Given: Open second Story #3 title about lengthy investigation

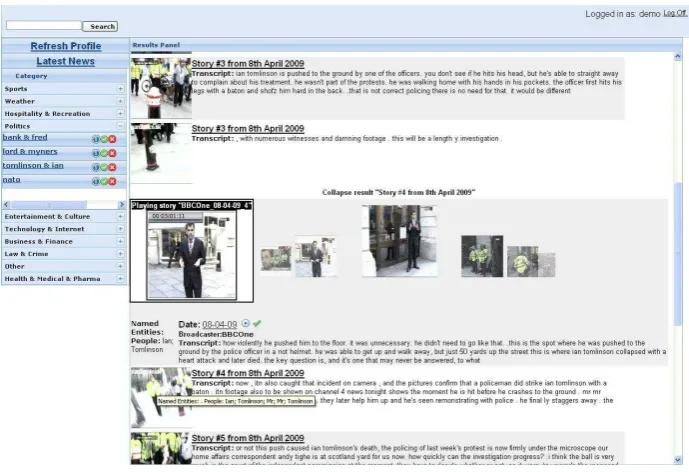Looking at the screenshot, I should coord(248,129).
